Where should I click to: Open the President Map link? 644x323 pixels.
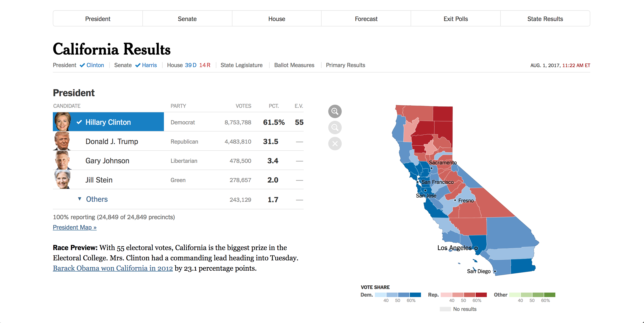click(x=74, y=227)
